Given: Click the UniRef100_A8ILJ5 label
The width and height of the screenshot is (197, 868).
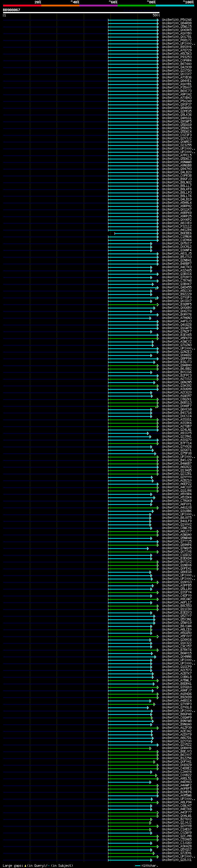Looking at the screenshot, I should [177, 253].
